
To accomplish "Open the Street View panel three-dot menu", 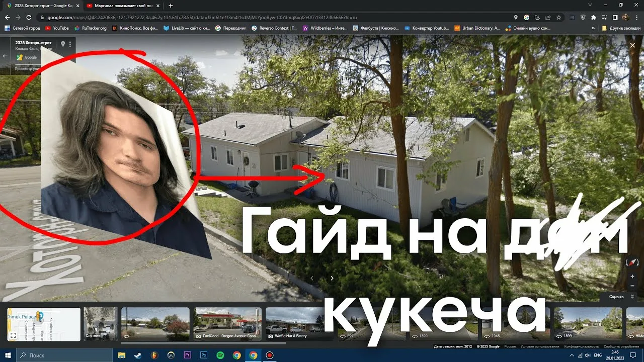I will (x=70, y=44).
